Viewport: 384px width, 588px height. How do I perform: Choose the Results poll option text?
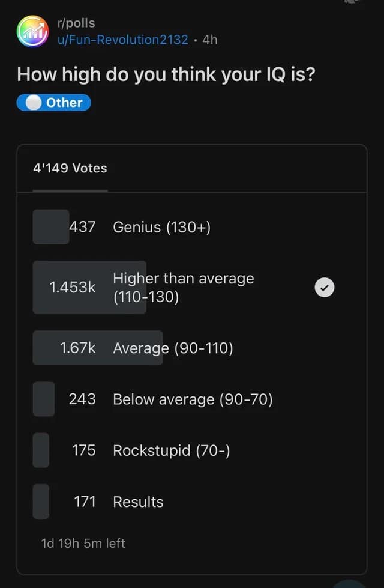(x=138, y=502)
